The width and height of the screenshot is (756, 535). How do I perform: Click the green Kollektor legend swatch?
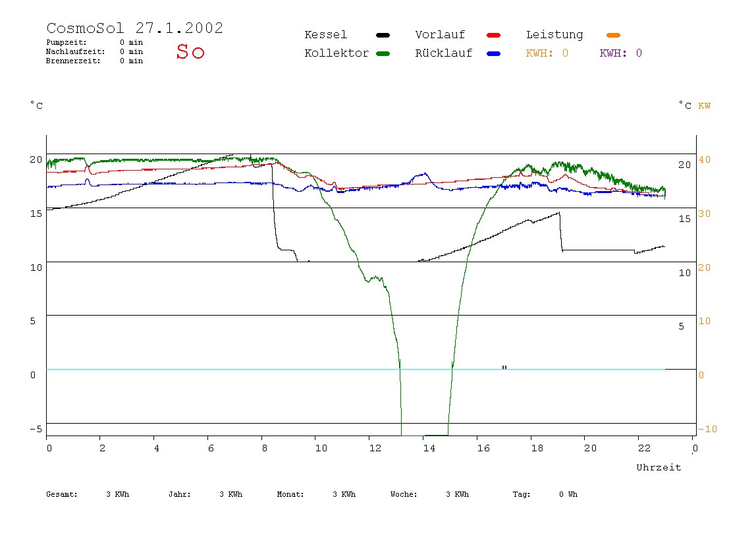tap(383, 53)
